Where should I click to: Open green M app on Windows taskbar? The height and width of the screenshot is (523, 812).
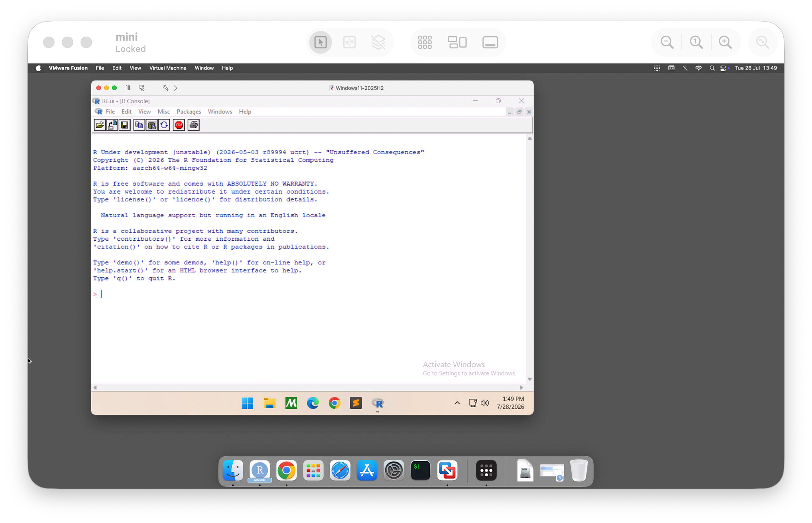point(291,403)
